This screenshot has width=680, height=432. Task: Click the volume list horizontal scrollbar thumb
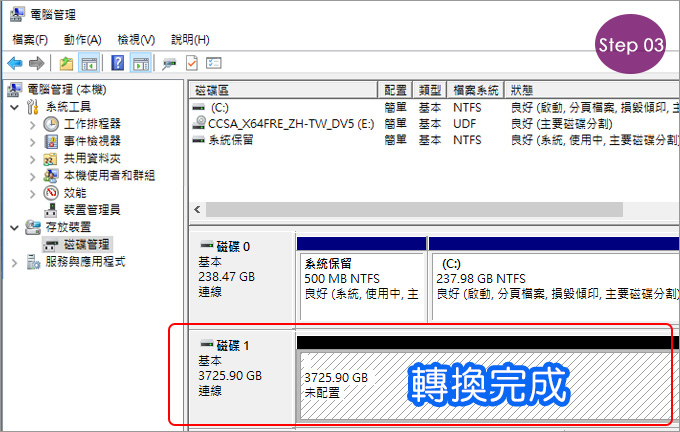[414, 210]
